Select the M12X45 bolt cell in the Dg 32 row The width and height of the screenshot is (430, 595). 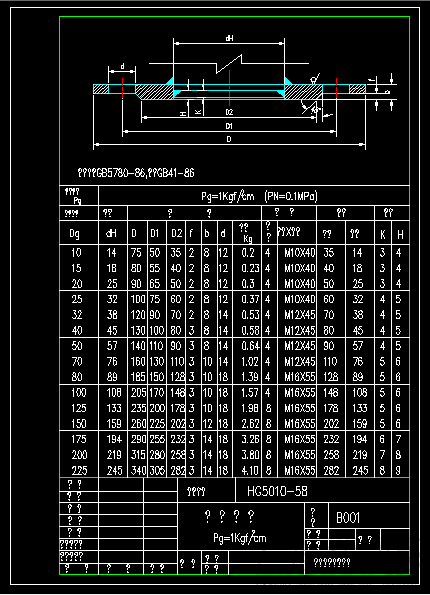[x=300, y=315]
